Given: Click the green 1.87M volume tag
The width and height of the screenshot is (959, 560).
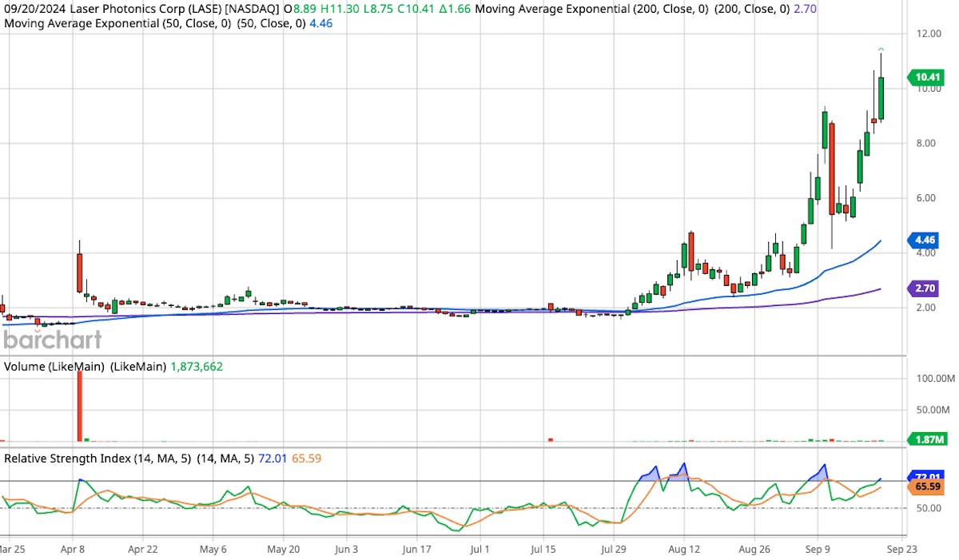Looking at the screenshot, I should coord(926,440).
